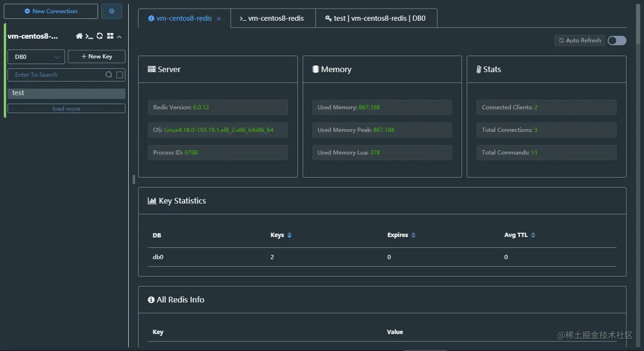Close the vm-centos8-redis info tab
Screen dimensions: 644x351
click(x=219, y=19)
